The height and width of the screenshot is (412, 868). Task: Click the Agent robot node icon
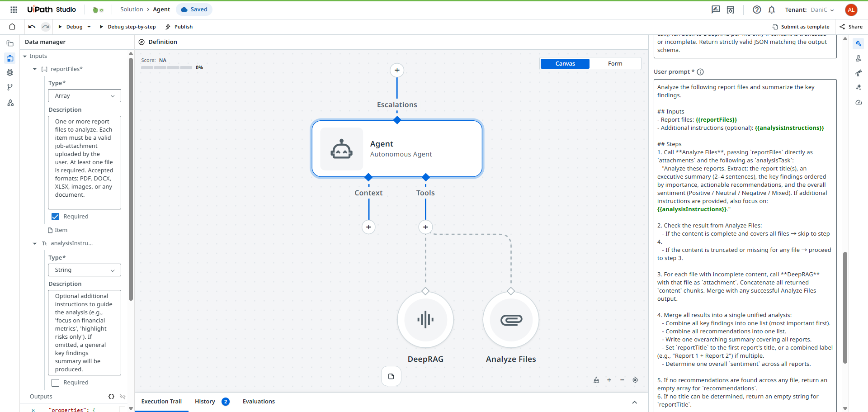pyautogui.click(x=342, y=149)
